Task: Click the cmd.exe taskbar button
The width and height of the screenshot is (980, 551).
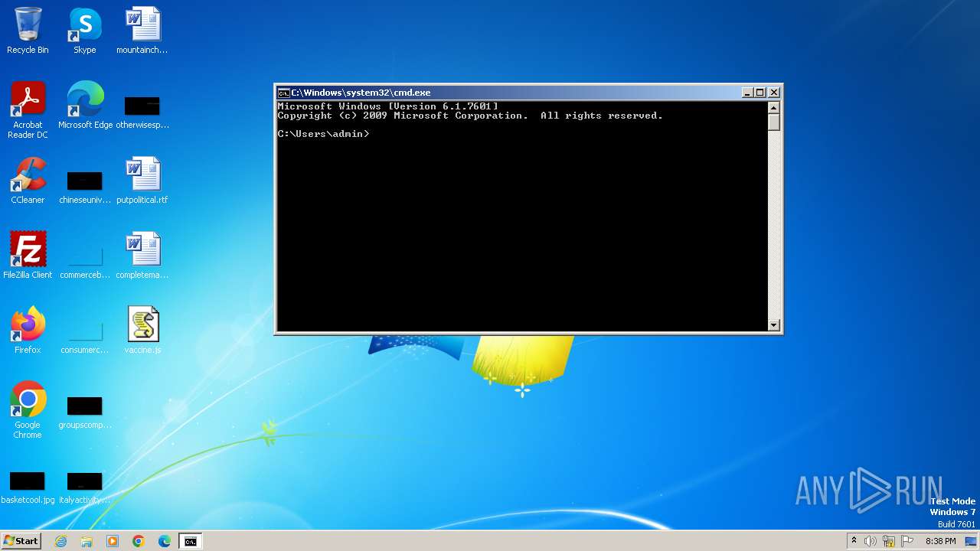Action: coord(190,541)
